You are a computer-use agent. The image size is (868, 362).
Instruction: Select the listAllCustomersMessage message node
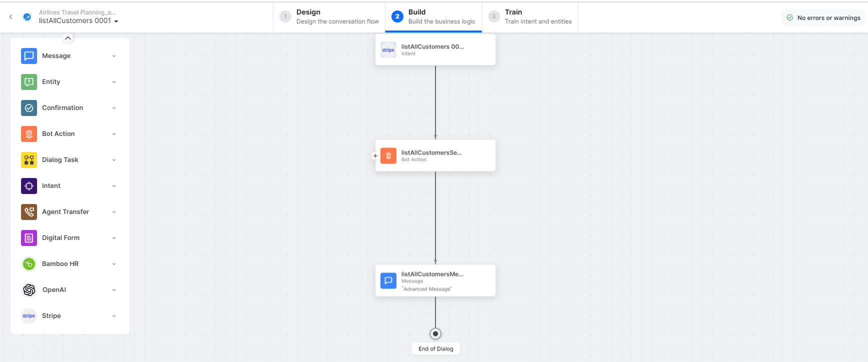click(435, 280)
